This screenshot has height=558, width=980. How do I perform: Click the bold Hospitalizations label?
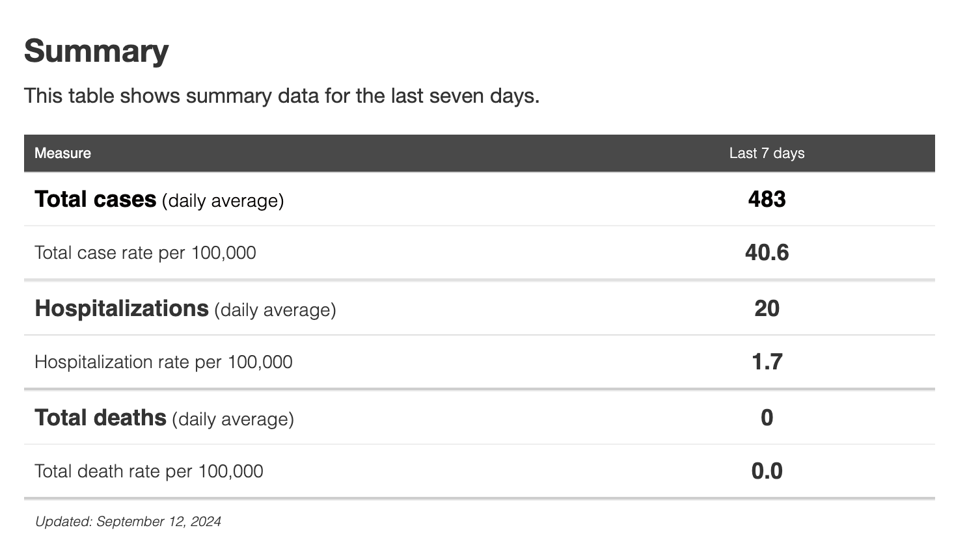pos(122,308)
